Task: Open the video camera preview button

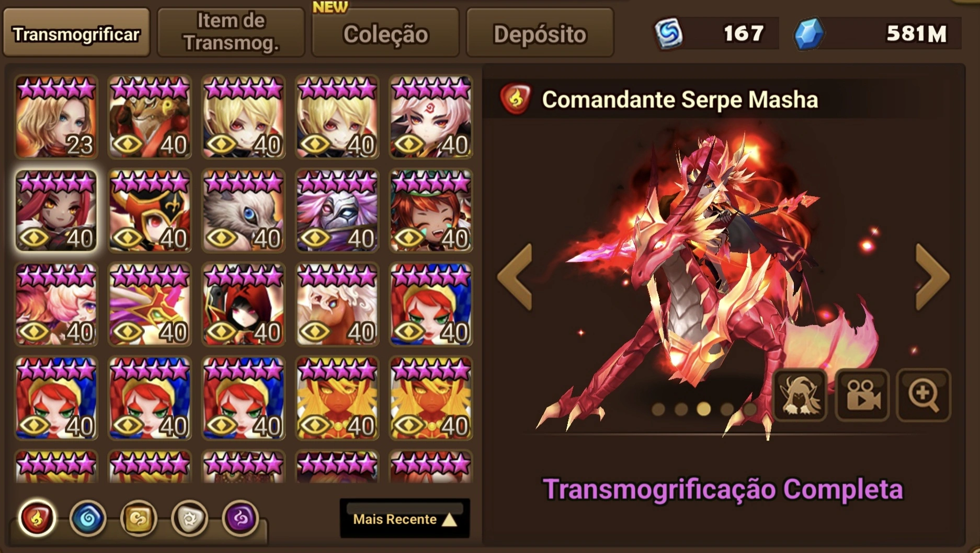Action: tap(862, 395)
